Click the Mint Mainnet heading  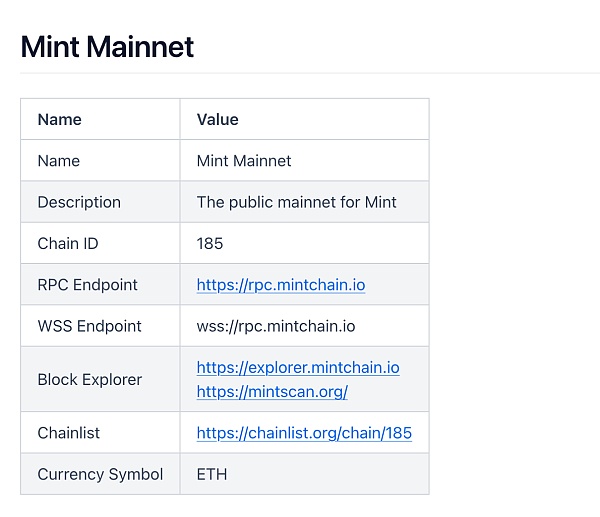coord(107,47)
